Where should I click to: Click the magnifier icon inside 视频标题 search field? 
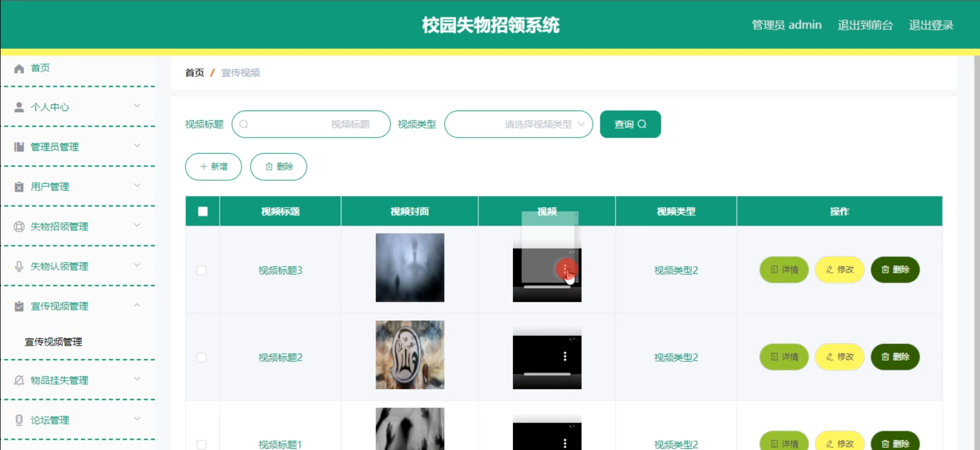click(244, 124)
